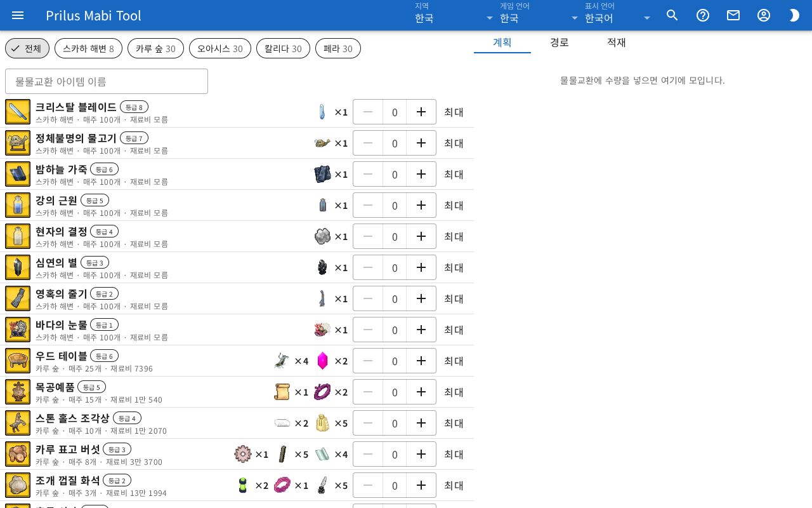Select the 전체 filter chip

27,48
